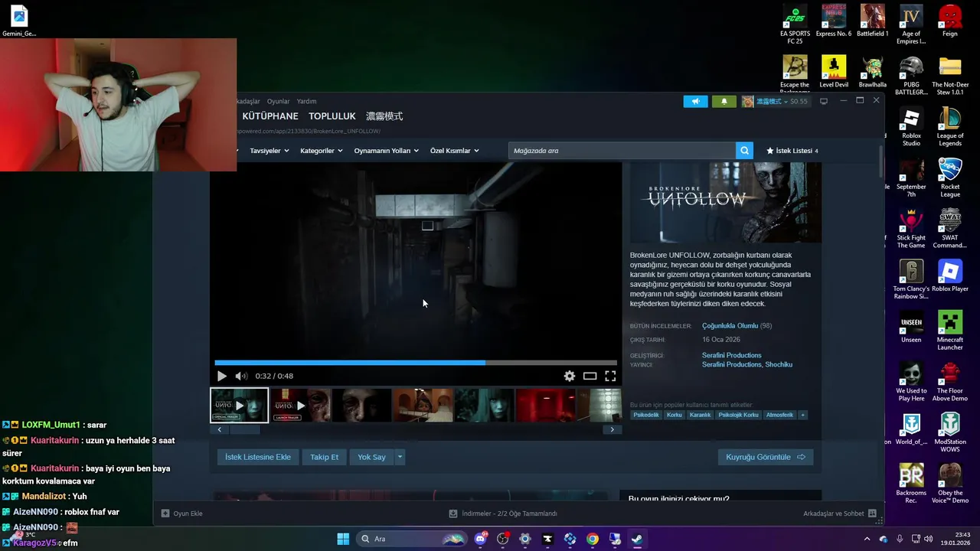The height and width of the screenshot is (551, 980).
Task: Select the Psikolojik Korku tag
Action: (x=738, y=415)
